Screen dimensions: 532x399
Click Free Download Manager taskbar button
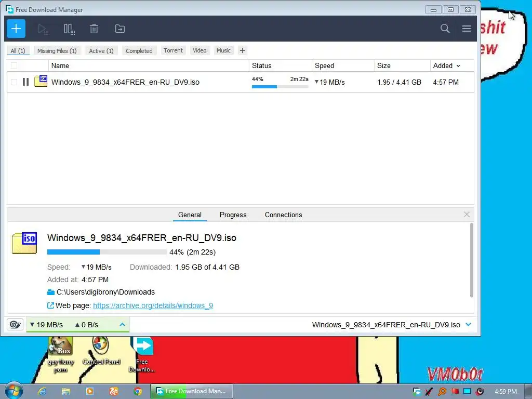tap(192, 391)
